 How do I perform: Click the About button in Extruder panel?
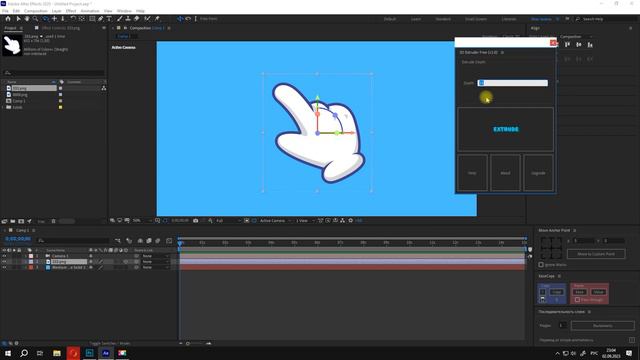point(505,173)
